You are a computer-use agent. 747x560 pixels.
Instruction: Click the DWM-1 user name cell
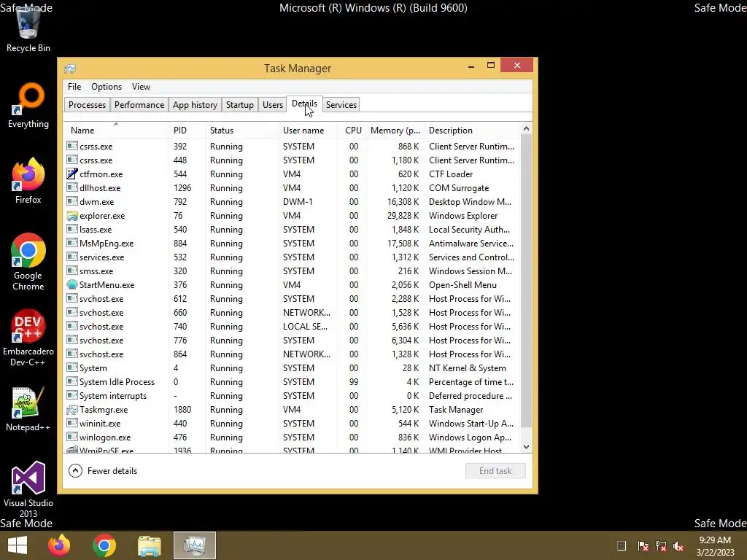(x=298, y=202)
